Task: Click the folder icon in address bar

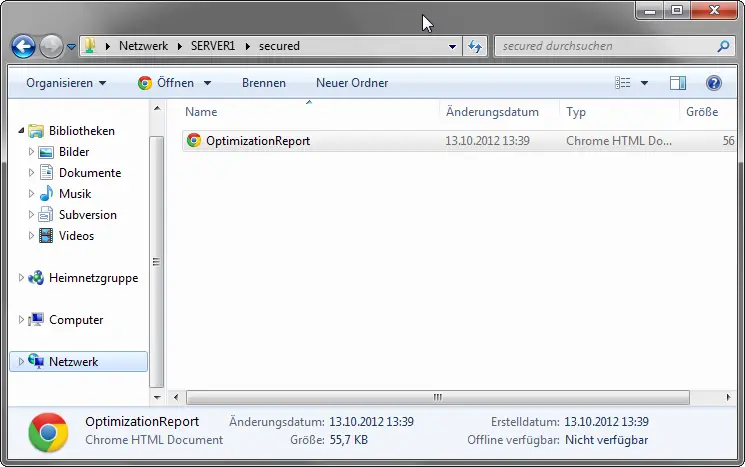Action: 90,46
